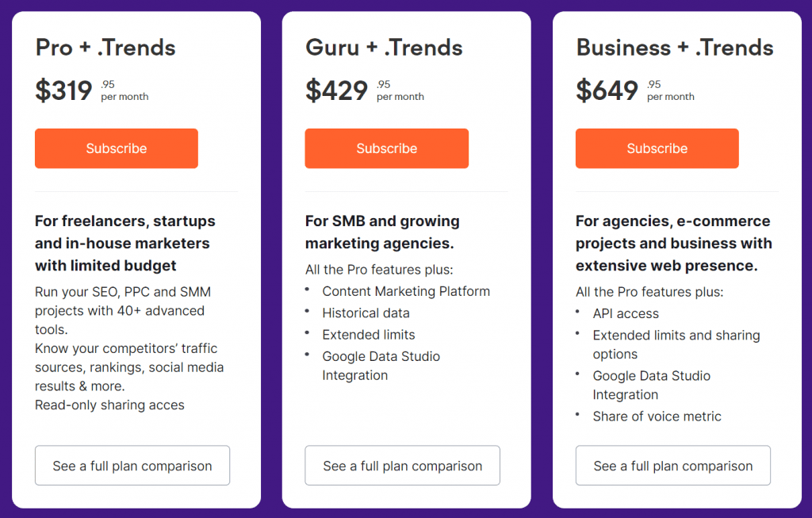This screenshot has height=518, width=812.
Task: Select the Share of voice metric feature
Action: [657, 416]
